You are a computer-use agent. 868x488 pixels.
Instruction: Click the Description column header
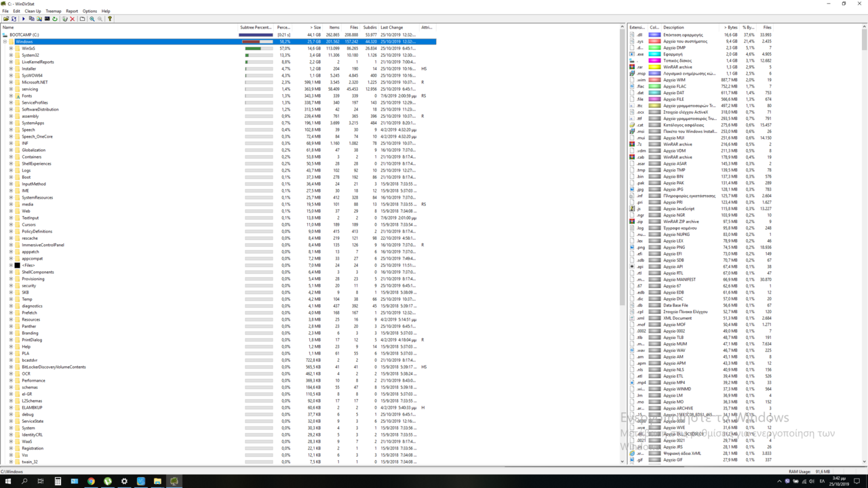(674, 27)
